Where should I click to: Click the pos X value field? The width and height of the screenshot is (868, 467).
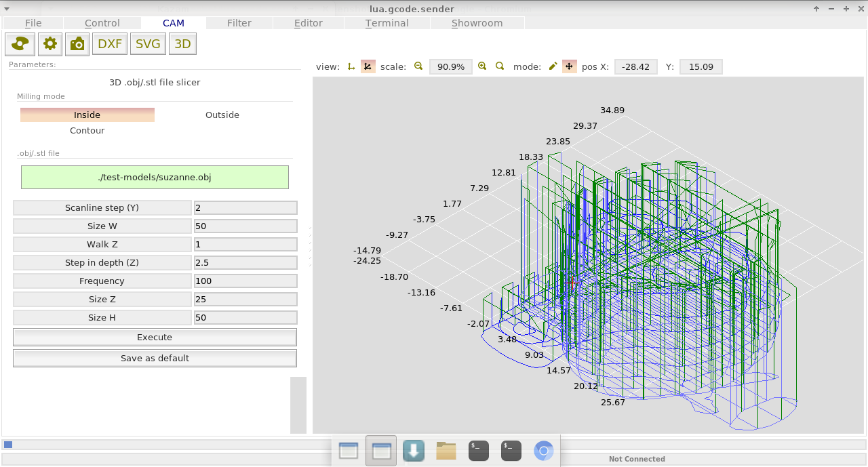pos(636,67)
